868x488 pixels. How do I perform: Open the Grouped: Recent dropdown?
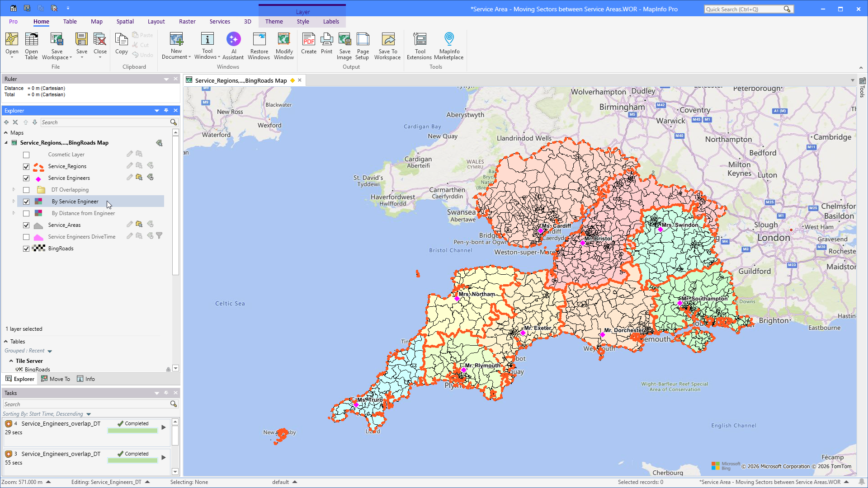click(50, 351)
